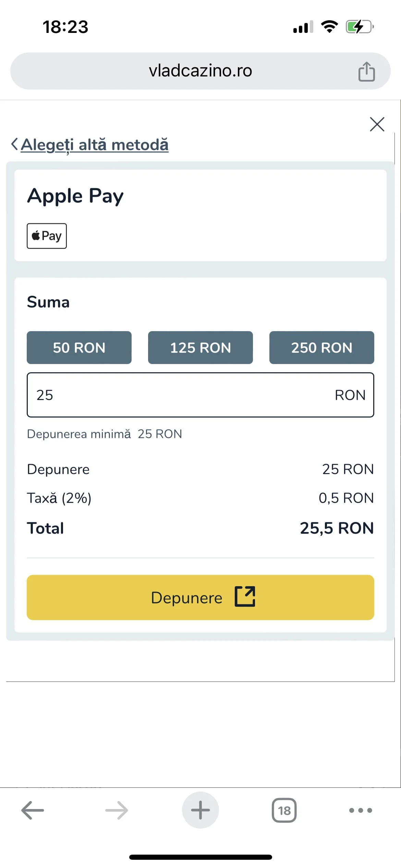Tap the Wi-Fi status icon

329,27
